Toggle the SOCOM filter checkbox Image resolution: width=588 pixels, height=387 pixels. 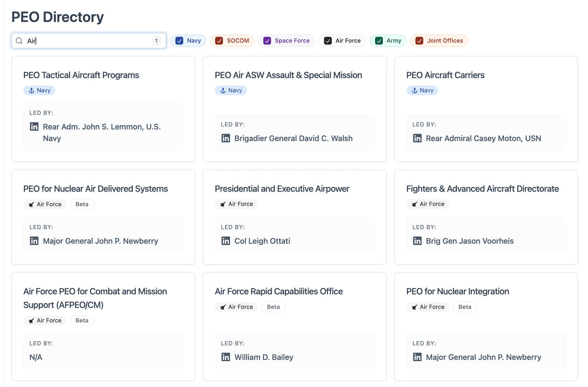219,41
